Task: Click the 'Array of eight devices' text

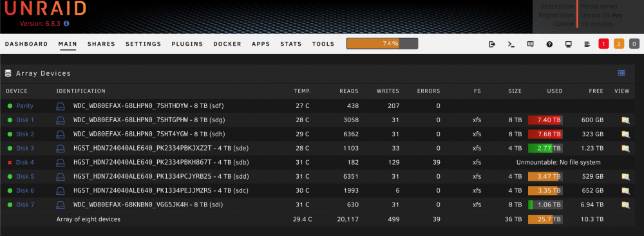Action: [88, 219]
